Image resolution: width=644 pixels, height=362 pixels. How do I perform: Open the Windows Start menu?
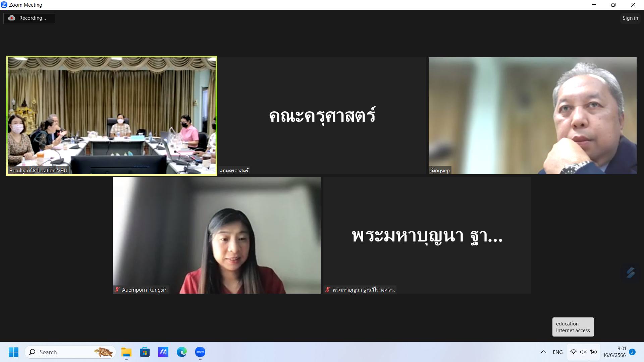coord(13,352)
